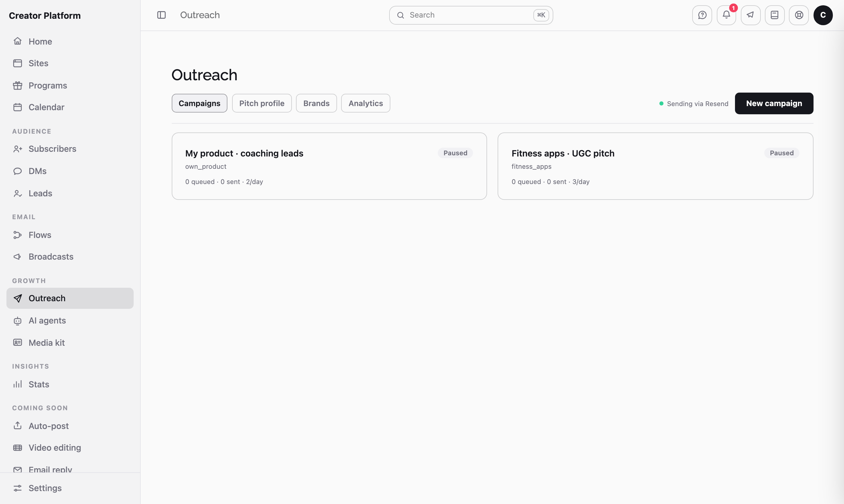
Task: Open DMs in sidebar
Action: [x=70, y=171]
